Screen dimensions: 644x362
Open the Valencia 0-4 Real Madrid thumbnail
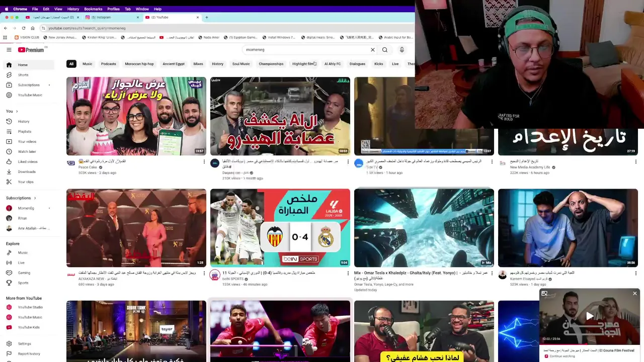(280, 228)
